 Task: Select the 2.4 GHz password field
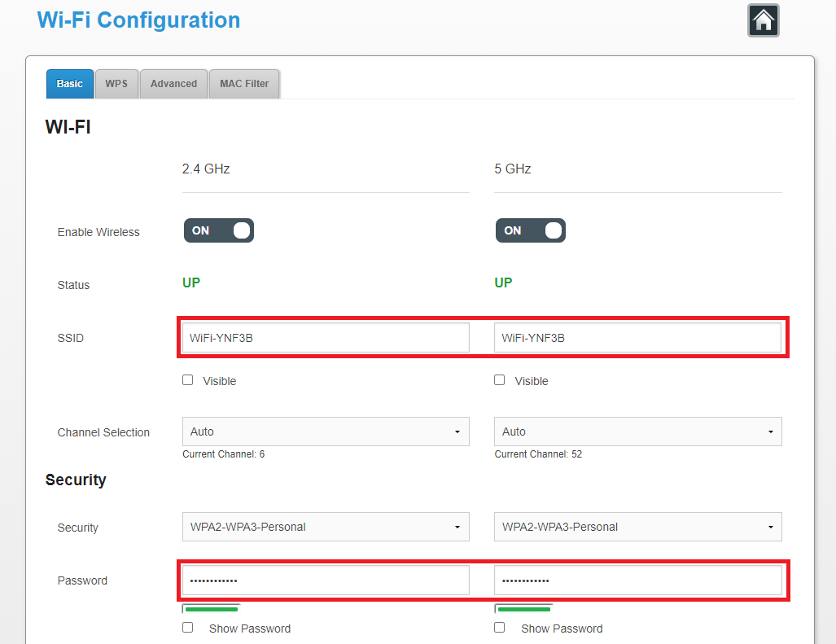click(325, 580)
